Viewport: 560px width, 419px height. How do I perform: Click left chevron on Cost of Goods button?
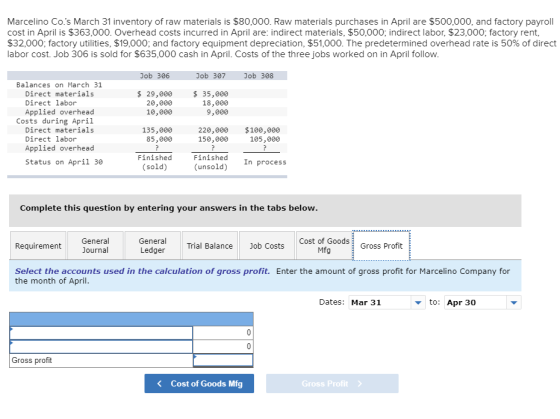coord(159,384)
